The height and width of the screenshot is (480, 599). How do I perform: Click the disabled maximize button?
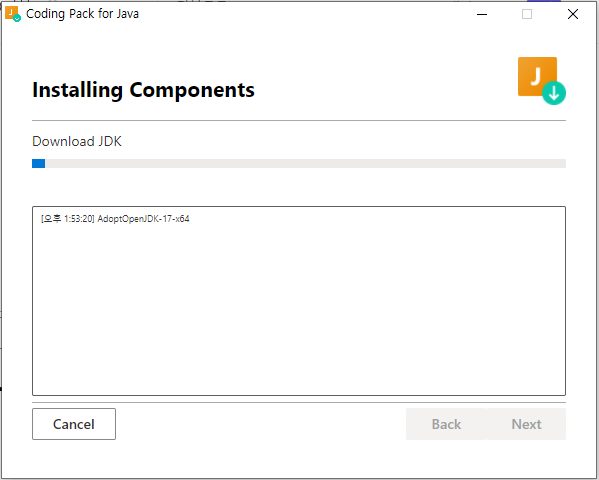(527, 14)
